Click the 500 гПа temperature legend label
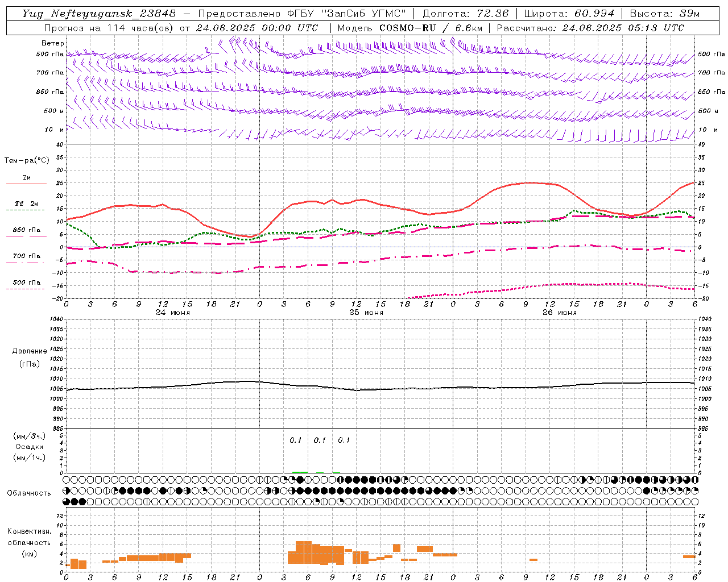The image size is (728, 582). (27, 282)
